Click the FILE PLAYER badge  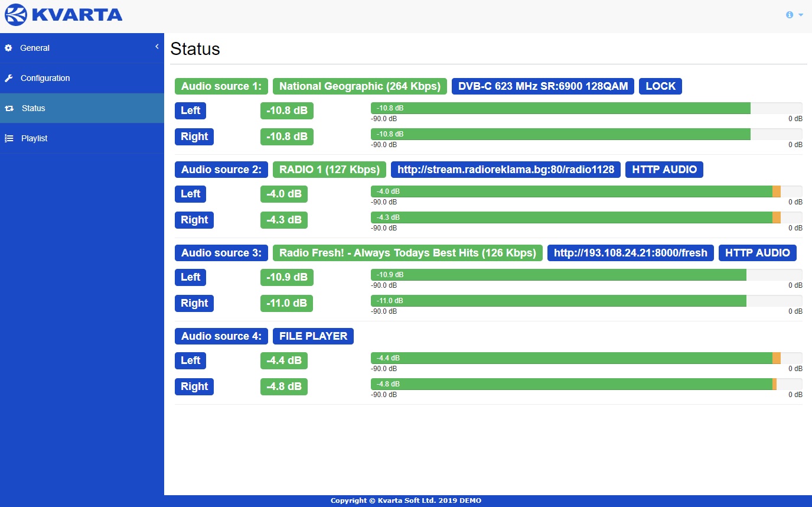point(313,336)
